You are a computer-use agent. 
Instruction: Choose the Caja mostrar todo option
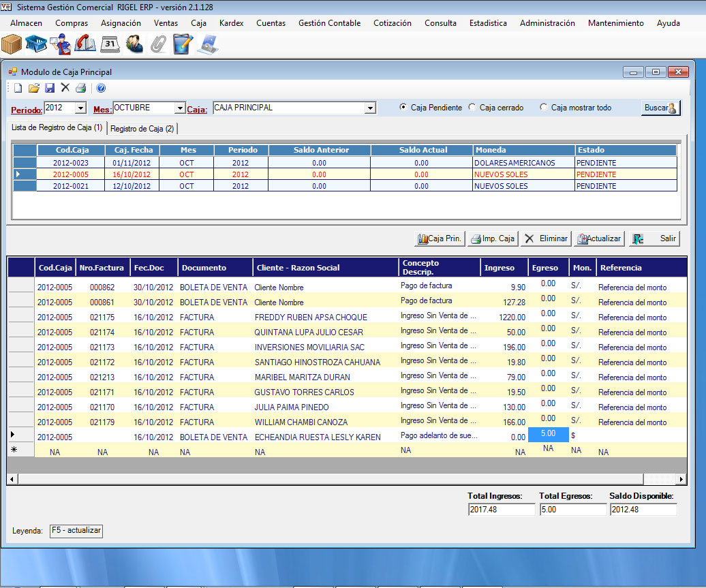pyautogui.click(x=544, y=108)
